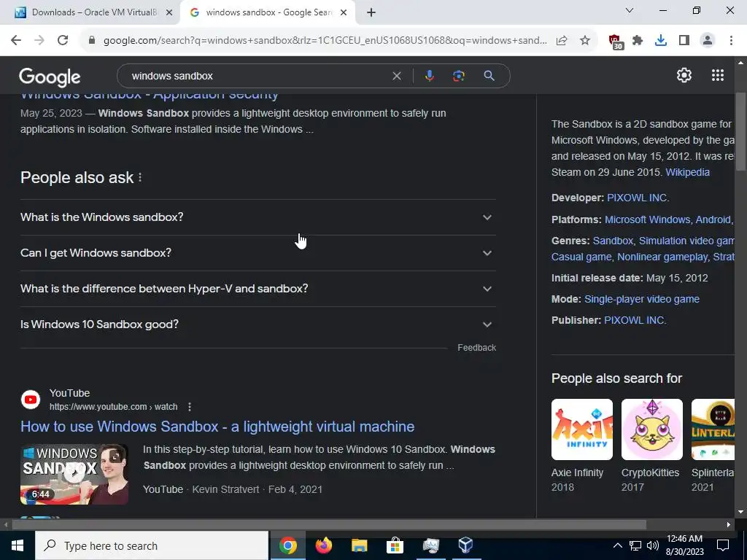
Task: Play the Windows Sandbox video thumbnail
Action: (x=74, y=474)
